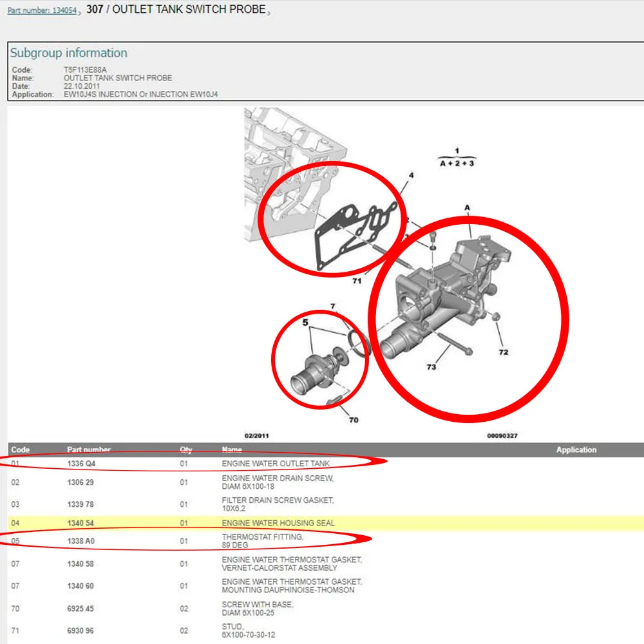Click code '04' in the highlighted row
The height and width of the screenshot is (644, 644).
[15, 523]
